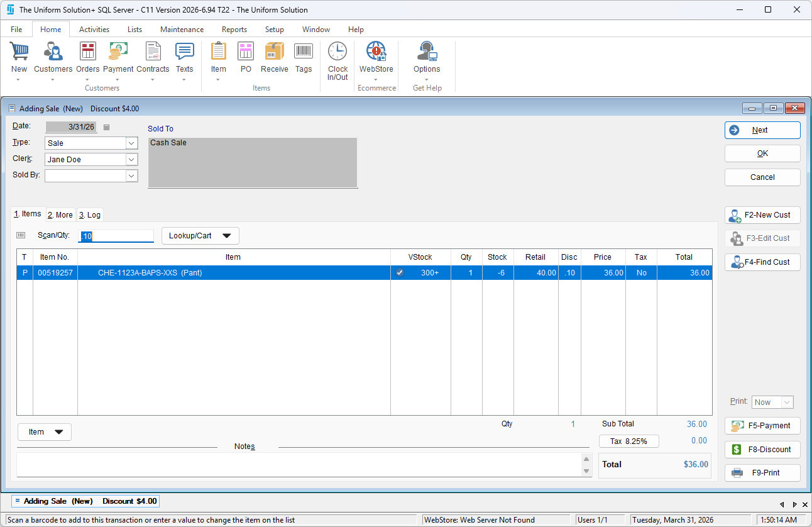This screenshot has height=527, width=812.
Task: Open the Contracts document icon
Action: [153, 52]
